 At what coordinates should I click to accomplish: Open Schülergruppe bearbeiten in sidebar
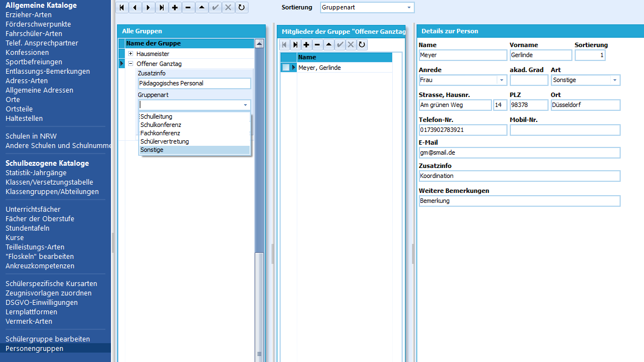click(48, 339)
